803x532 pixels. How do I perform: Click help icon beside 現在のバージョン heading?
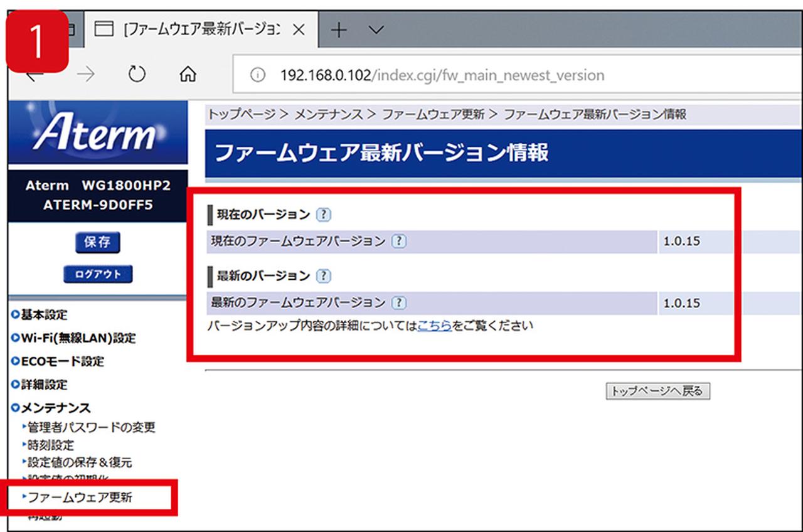(323, 215)
